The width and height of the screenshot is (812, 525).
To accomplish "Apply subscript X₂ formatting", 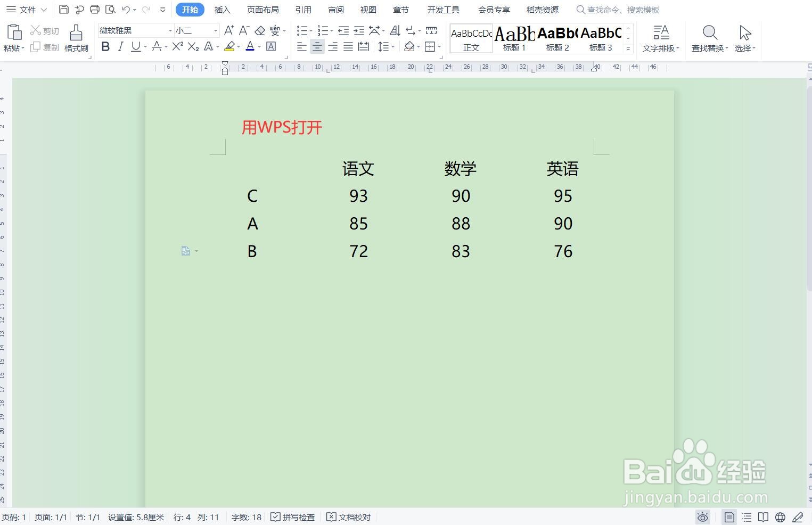I will [193, 47].
